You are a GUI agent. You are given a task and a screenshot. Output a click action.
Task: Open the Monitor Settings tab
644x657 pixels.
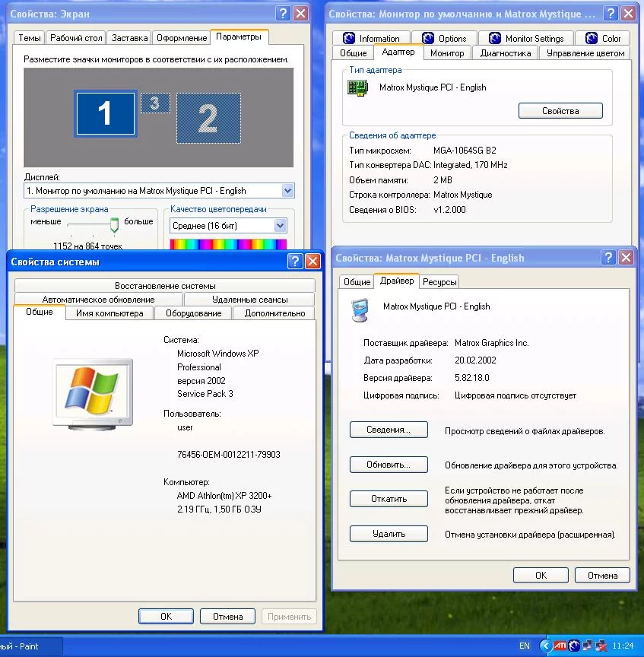coord(526,39)
